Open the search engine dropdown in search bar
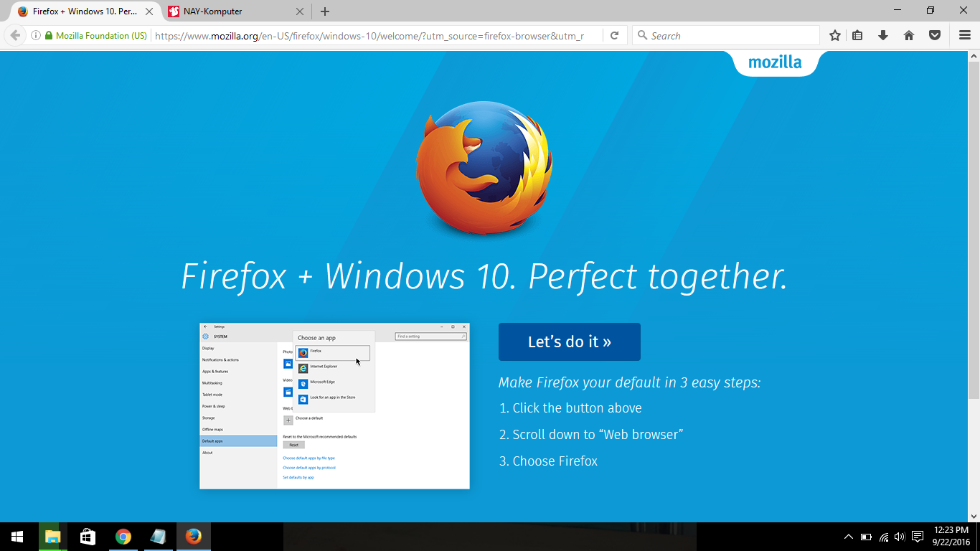The height and width of the screenshot is (551, 980). coord(644,34)
